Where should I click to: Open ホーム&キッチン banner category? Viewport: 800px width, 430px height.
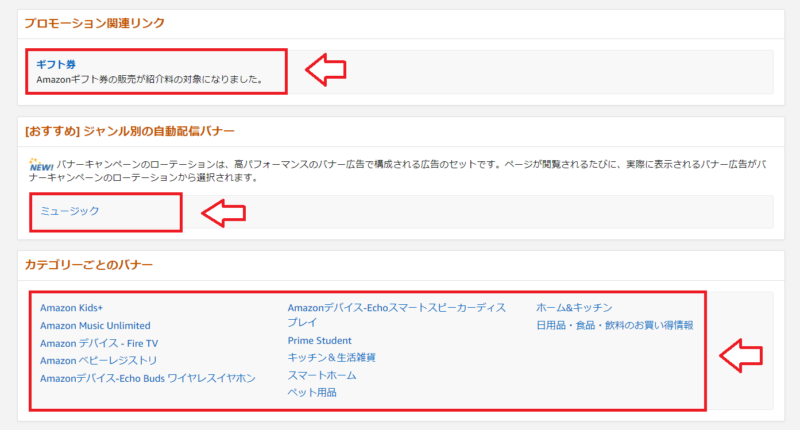(x=574, y=308)
